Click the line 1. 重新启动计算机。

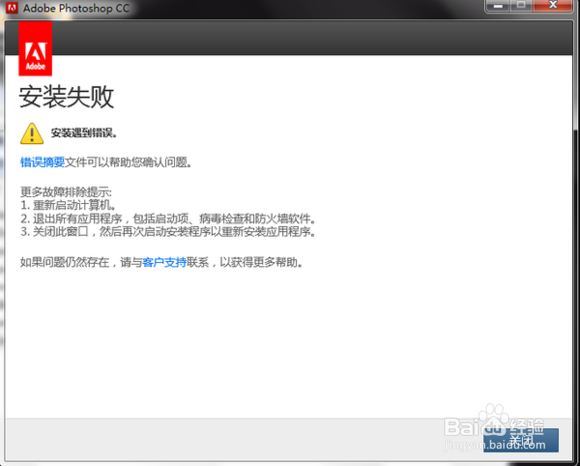pos(68,205)
